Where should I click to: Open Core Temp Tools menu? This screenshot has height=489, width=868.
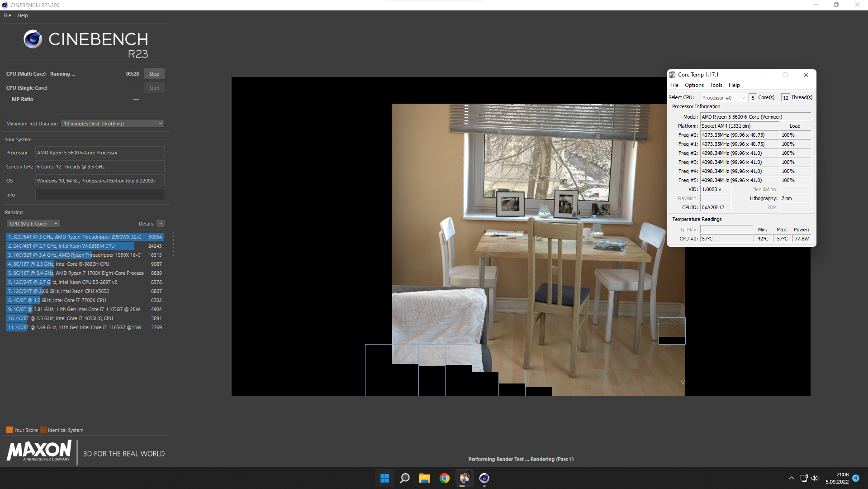click(716, 85)
